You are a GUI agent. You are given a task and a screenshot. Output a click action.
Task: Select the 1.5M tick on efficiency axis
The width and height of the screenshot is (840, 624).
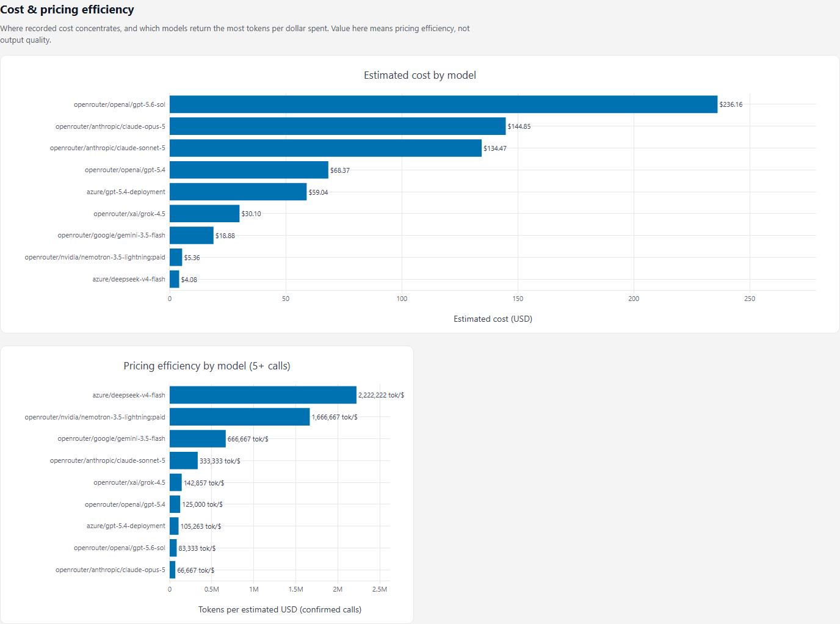tap(295, 589)
